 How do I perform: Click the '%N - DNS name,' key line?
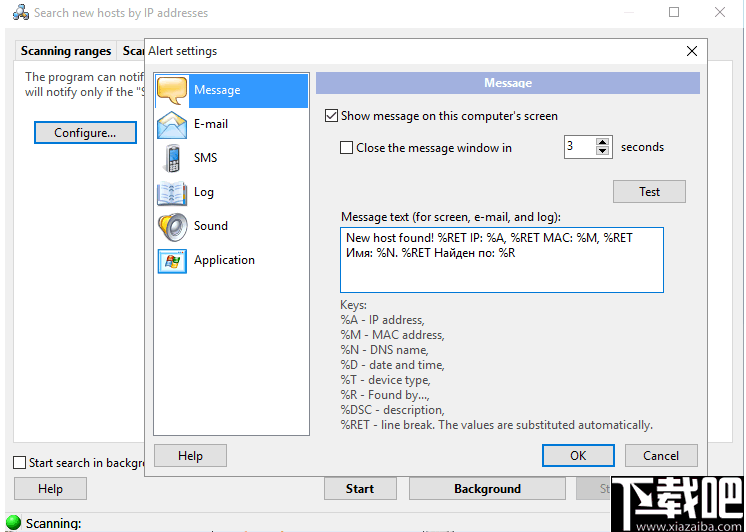(x=384, y=350)
